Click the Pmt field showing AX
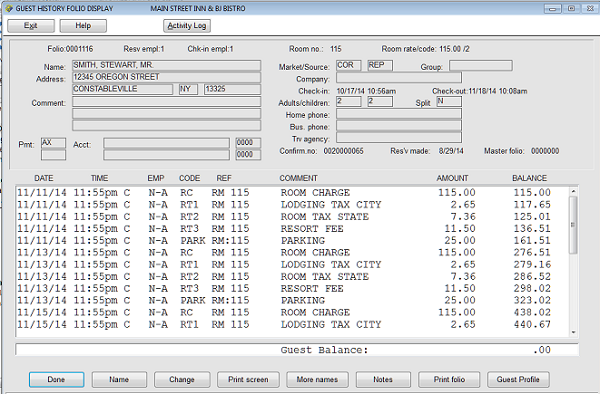600x394 pixels. tap(53, 143)
